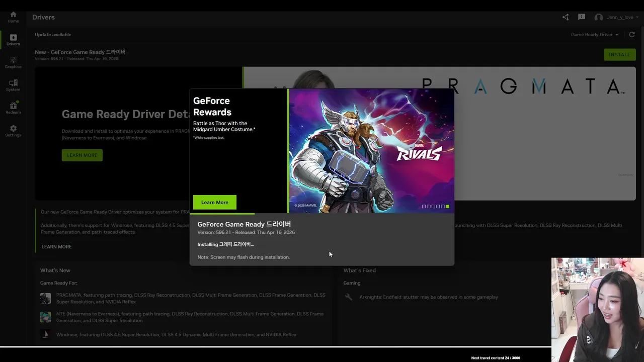Click the green INSTALL button
Image resolution: width=644 pixels, height=362 pixels.
tap(619, 55)
